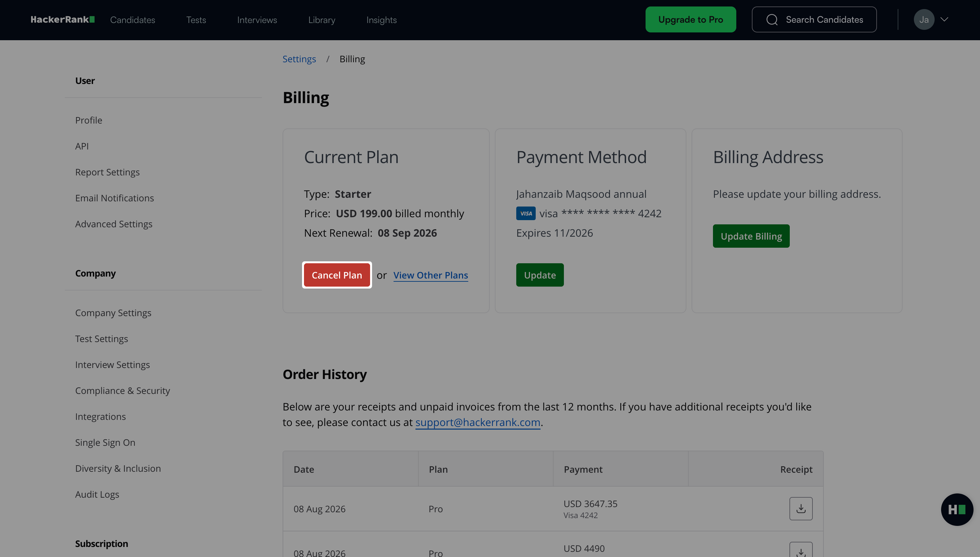Click the Search Candidates field
The image size is (980, 557).
814,19
